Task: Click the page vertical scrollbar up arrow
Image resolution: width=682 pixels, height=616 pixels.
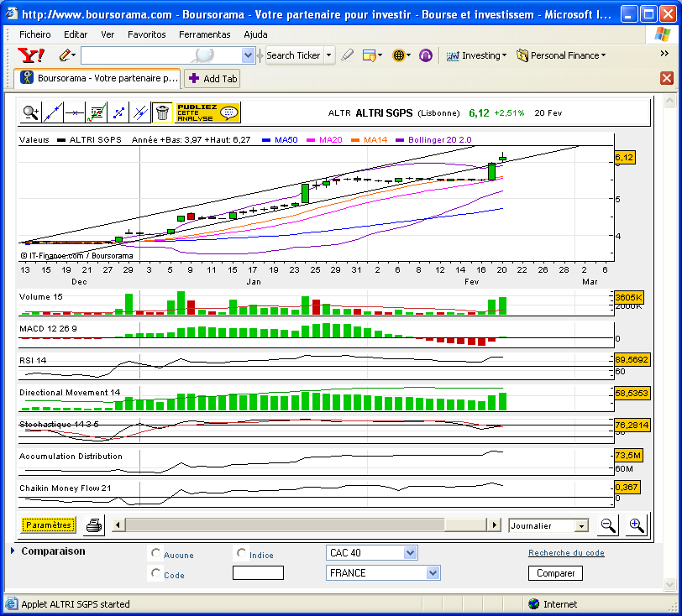Action: 670,101
